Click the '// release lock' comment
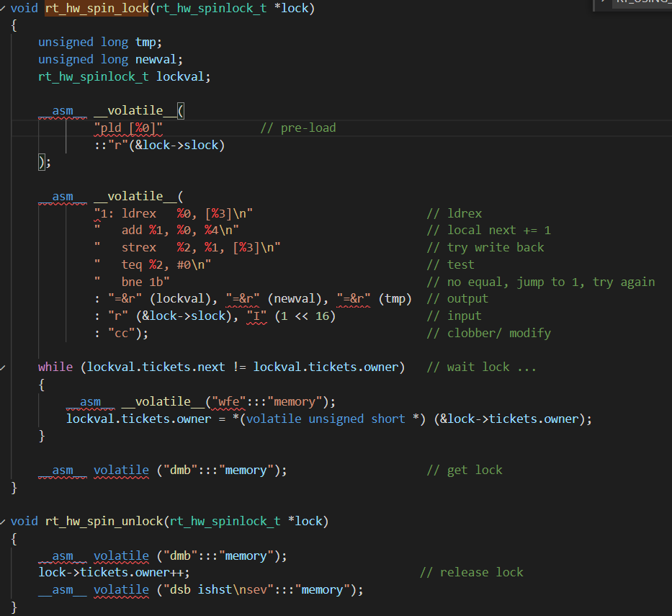 (472, 573)
